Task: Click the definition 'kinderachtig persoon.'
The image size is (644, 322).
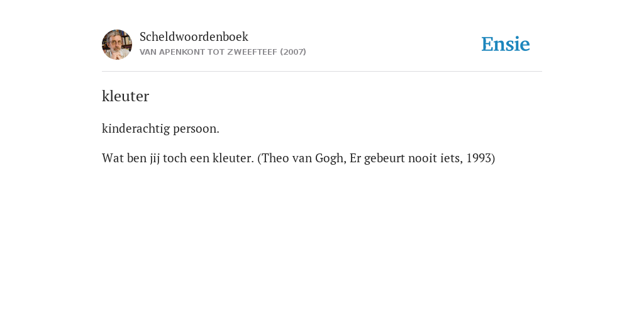Action: (x=160, y=128)
